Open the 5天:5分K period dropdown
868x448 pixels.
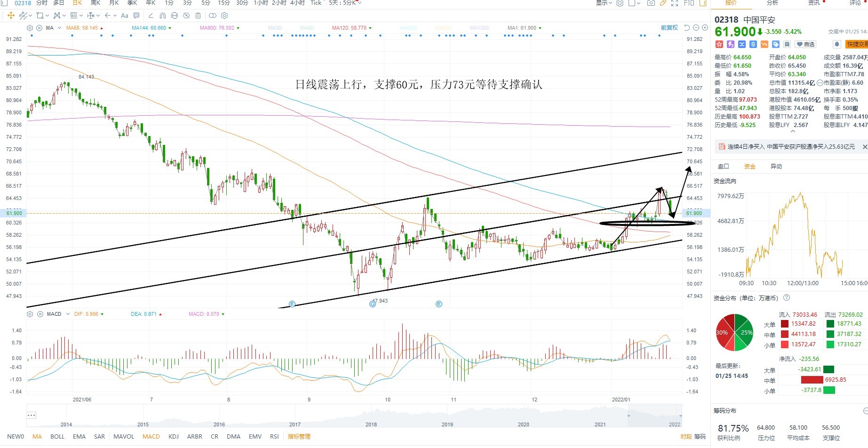point(345,3)
